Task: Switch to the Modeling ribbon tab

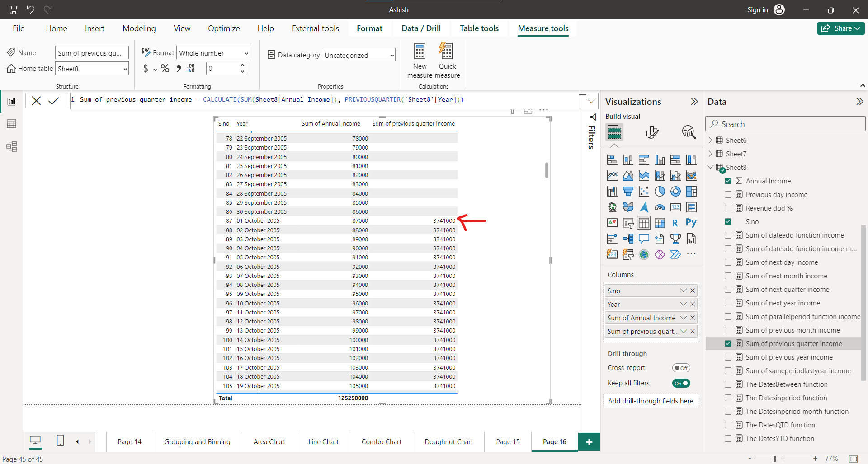Action: coord(139,28)
